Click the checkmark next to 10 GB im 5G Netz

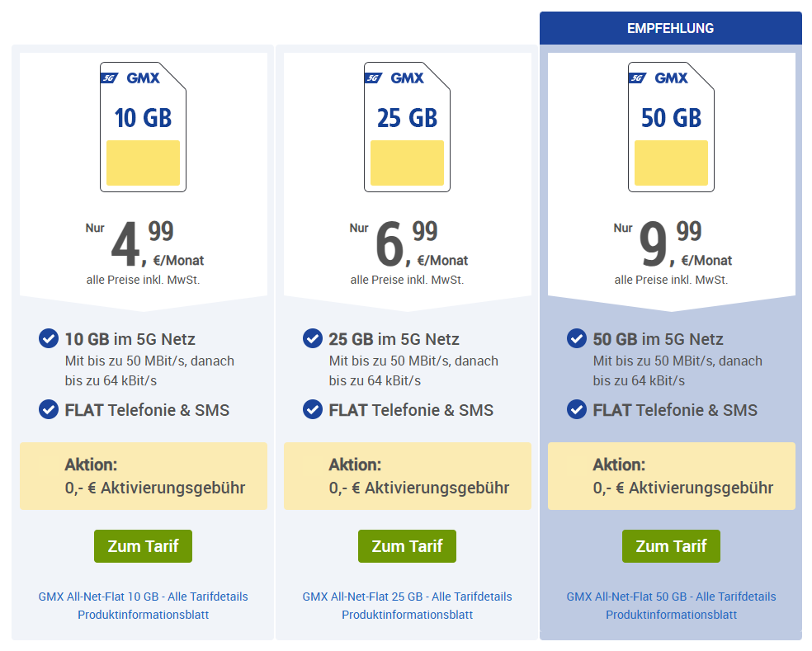[x=49, y=339]
